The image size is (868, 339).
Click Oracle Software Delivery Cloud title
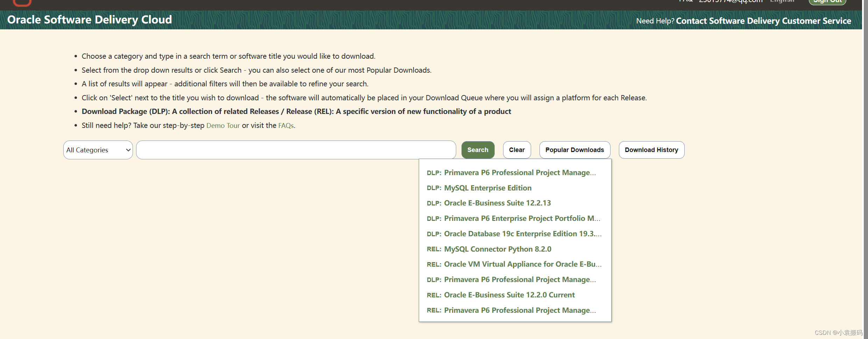point(90,20)
